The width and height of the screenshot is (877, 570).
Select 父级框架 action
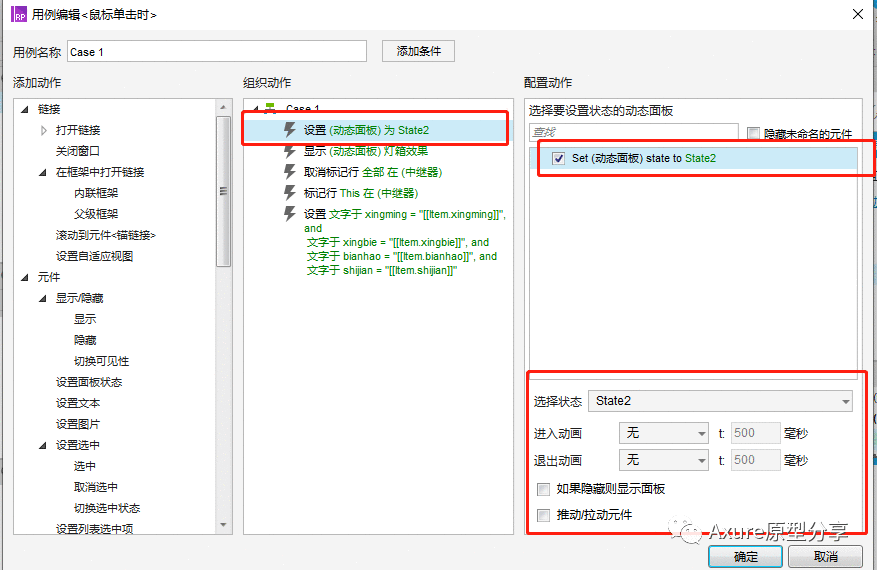tap(96, 214)
